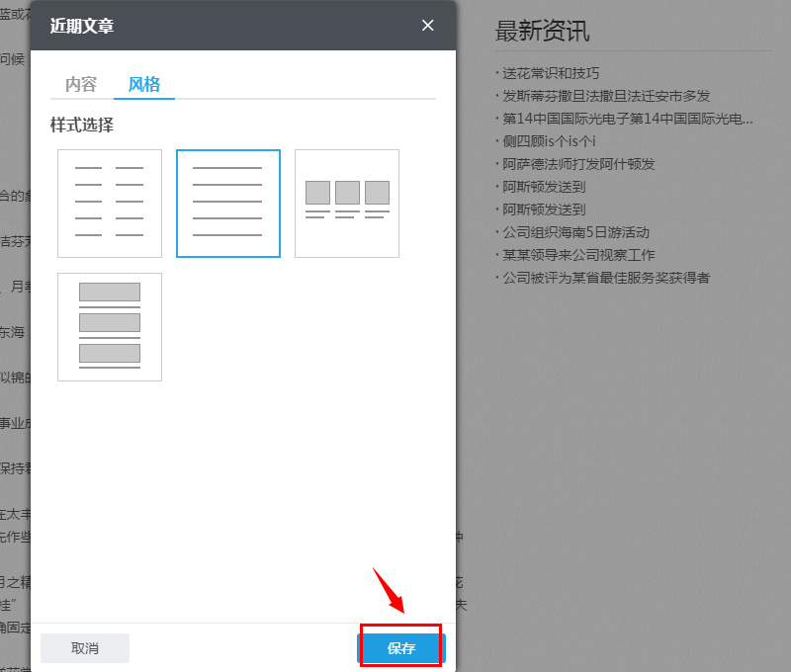Switch to the 内容 tab

coord(81,84)
